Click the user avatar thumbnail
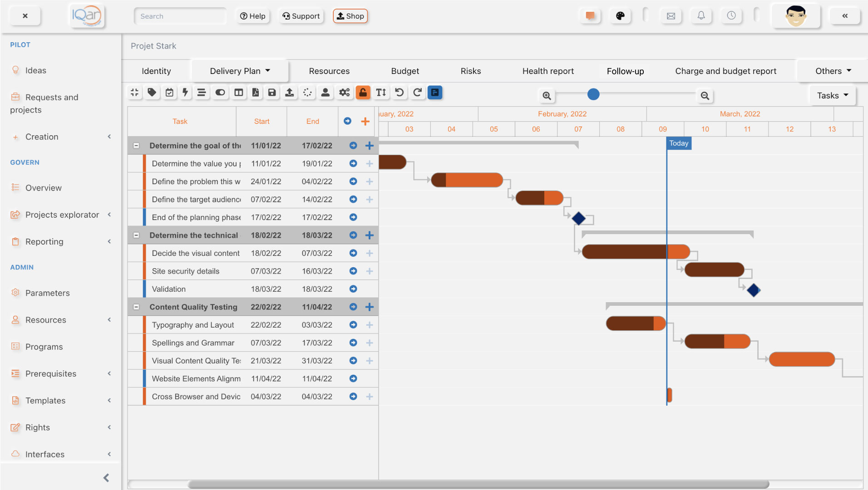Screen dimensions: 868x490 pyautogui.click(x=796, y=16)
